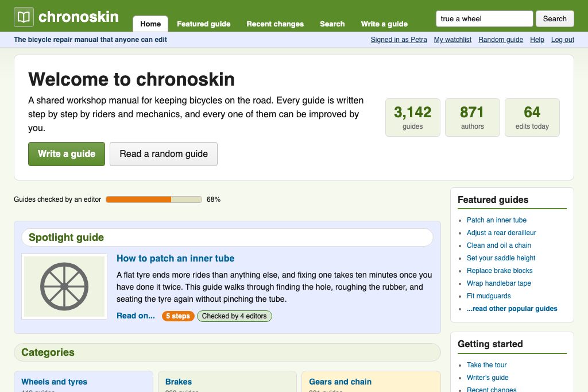Click the 871 authors stat box

tap(472, 117)
